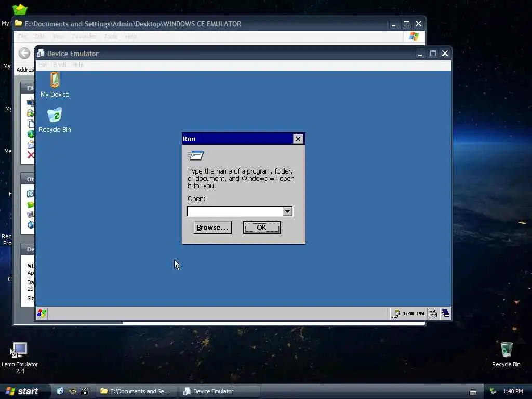Open the emulator File menu
The height and width of the screenshot is (399, 532).
(43, 65)
